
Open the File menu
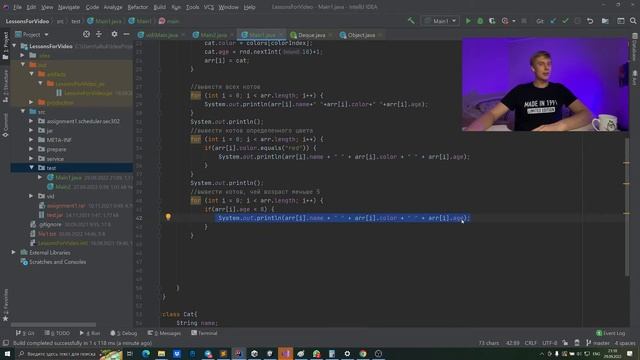(18, 7)
